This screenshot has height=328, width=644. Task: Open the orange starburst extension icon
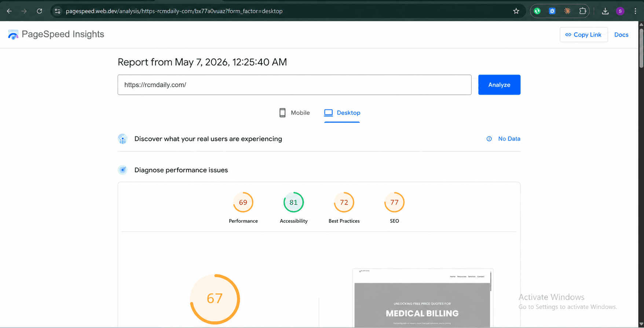pyautogui.click(x=567, y=11)
